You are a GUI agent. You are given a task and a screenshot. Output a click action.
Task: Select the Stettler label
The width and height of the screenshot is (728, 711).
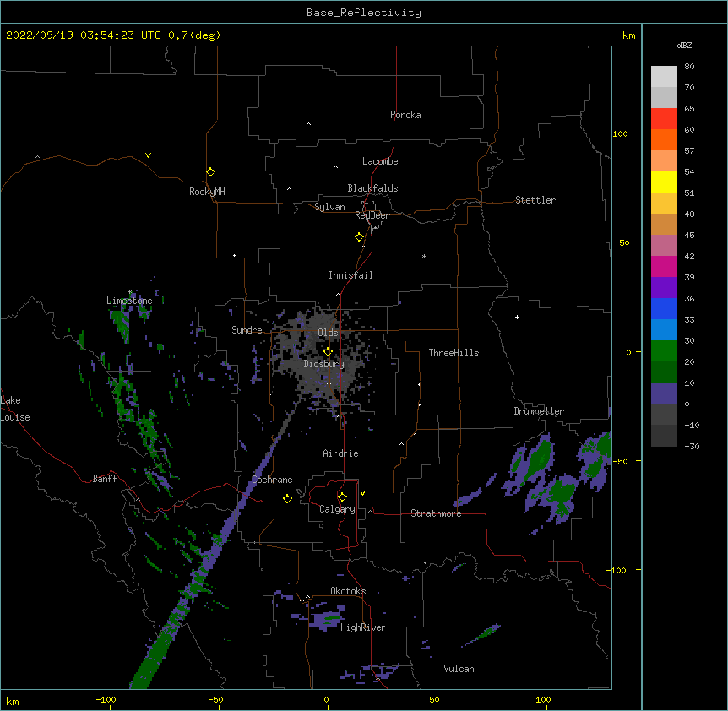(535, 200)
